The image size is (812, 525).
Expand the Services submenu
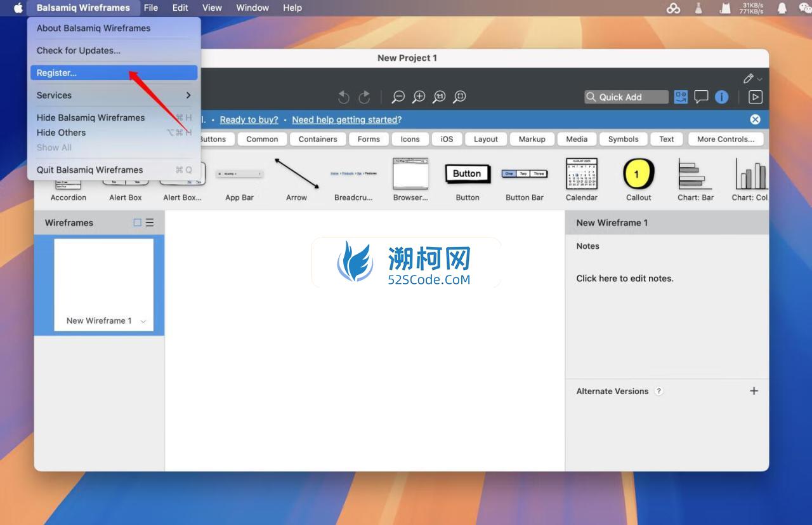pyautogui.click(x=114, y=95)
